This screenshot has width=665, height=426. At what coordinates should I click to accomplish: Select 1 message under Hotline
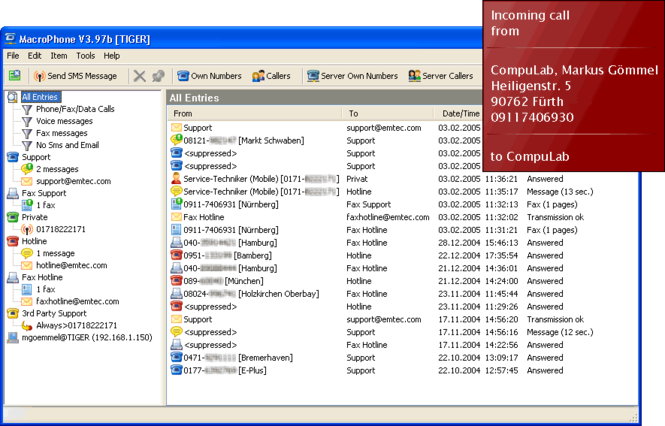[x=55, y=253]
